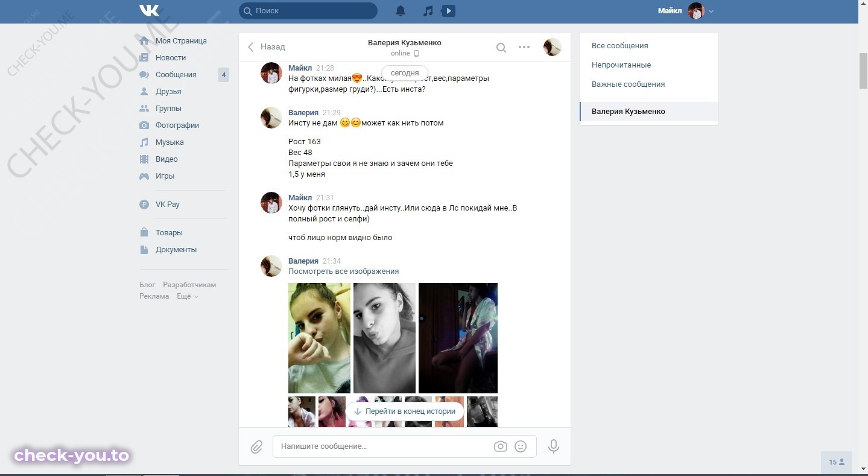Go back with Назад button
Viewport: 868px width, 476px height.
pyautogui.click(x=266, y=46)
